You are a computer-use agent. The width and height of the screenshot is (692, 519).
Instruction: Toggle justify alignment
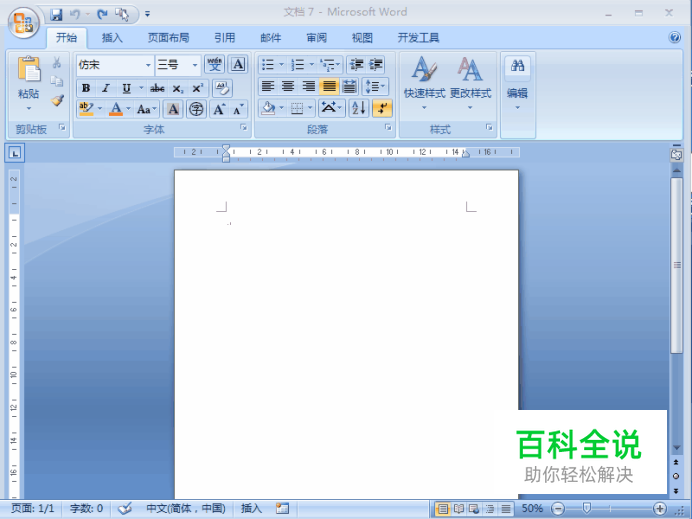(x=329, y=86)
